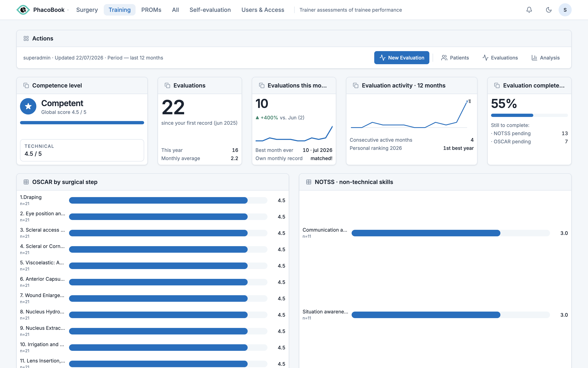Click the '7. Wound Enlarge...' row label
Screen dimensions: 588x368
pos(42,295)
